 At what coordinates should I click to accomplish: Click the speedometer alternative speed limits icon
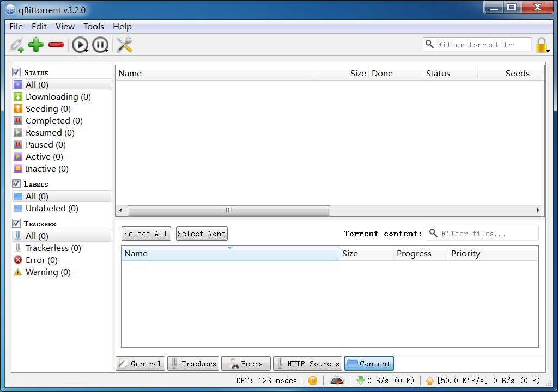337,381
